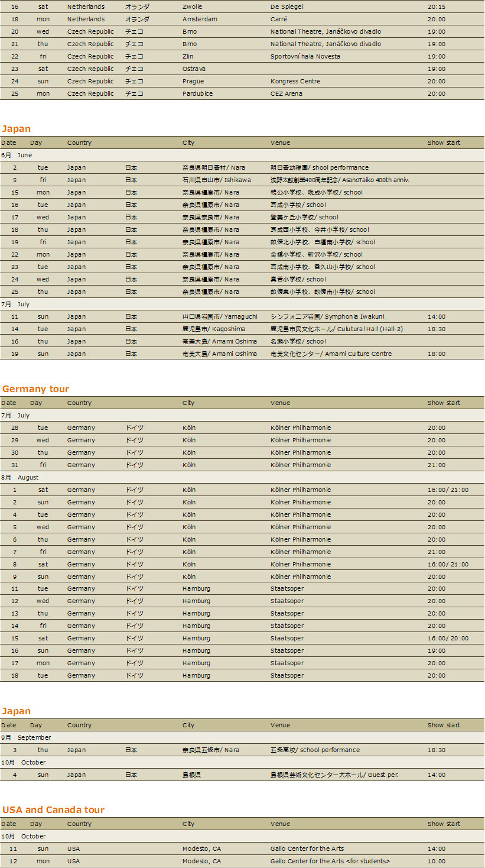
Task: Click the '9月 September' month row
Action: click(x=26, y=737)
